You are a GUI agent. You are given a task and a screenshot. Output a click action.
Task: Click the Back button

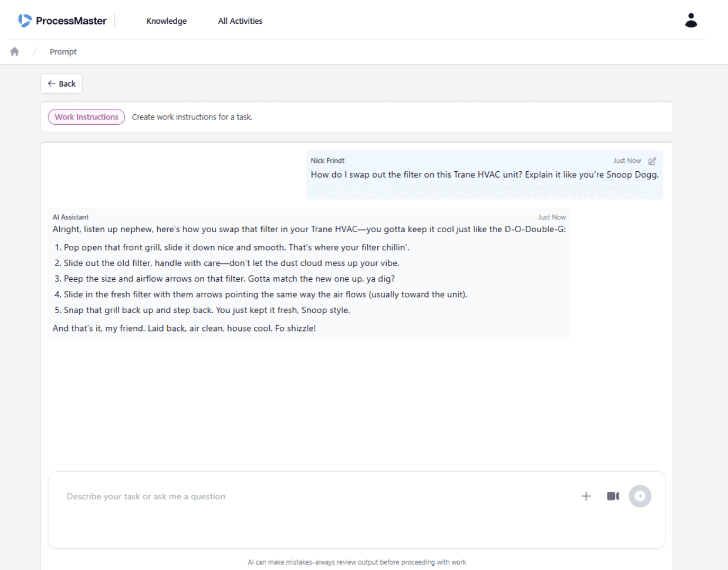(x=61, y=84)
